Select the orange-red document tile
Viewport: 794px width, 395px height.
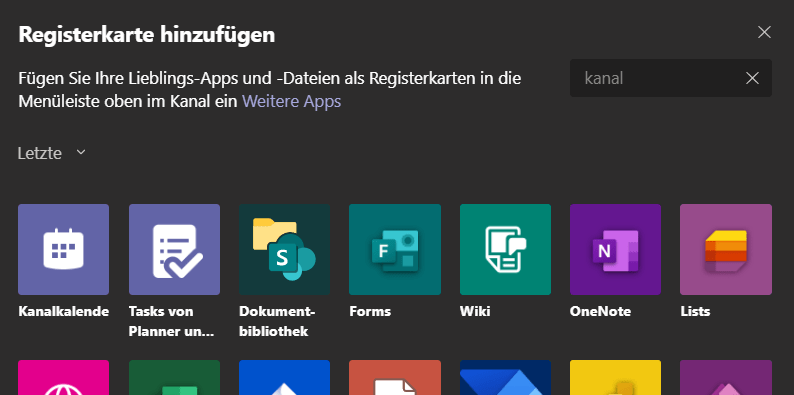[x=395, y=377]
